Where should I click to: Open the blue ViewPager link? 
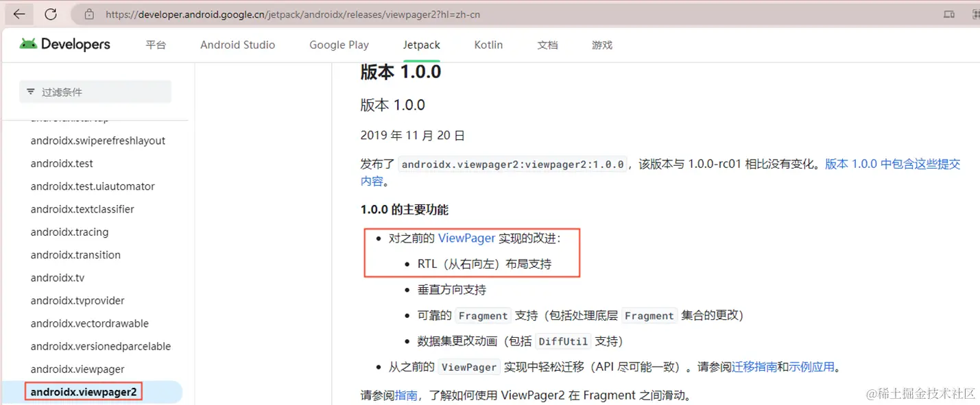[466, 238]
